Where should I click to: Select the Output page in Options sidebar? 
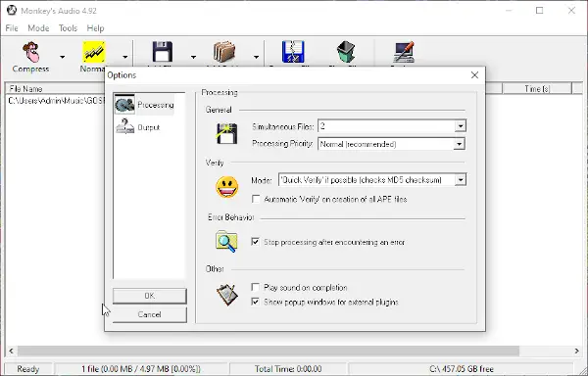tap(138, 127)
